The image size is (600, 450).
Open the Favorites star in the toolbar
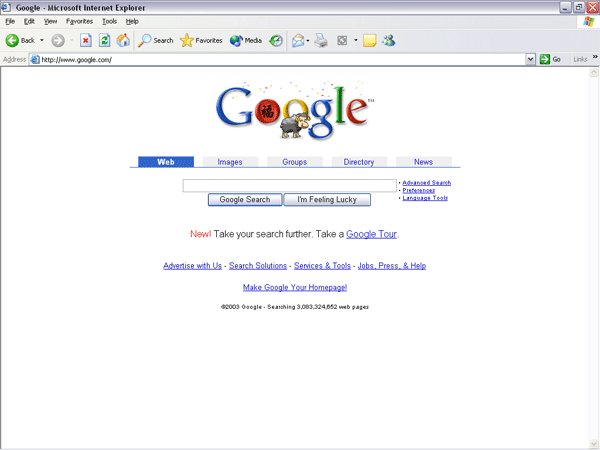click(201, 40)
